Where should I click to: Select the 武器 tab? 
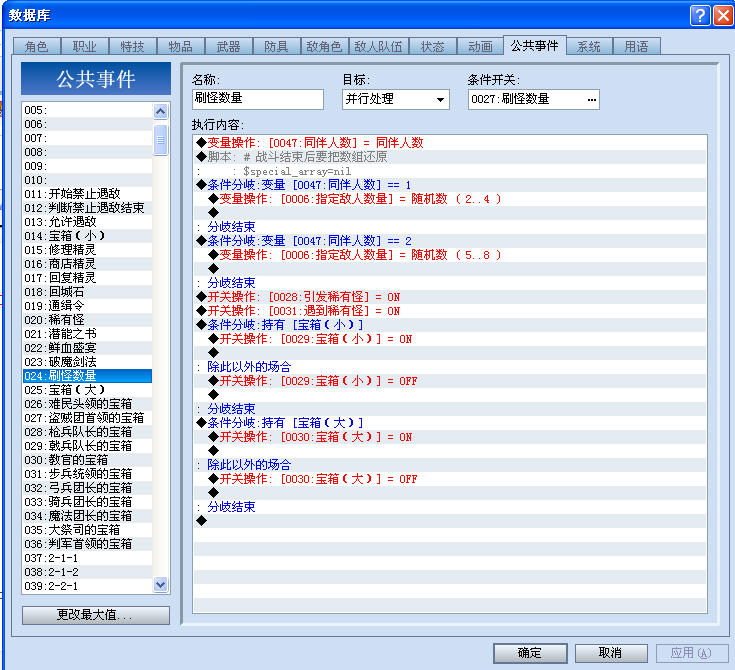pyautogui.click(x=228, y=46)
